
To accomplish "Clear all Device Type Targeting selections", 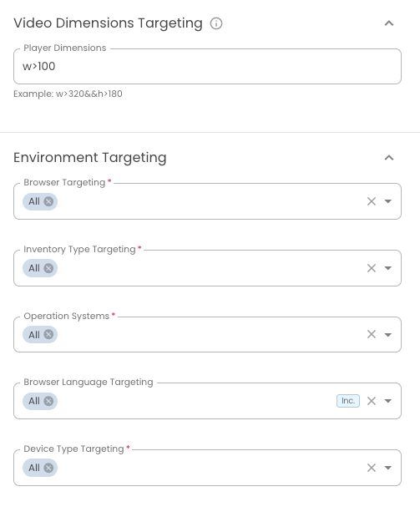I will pos(372,468).
